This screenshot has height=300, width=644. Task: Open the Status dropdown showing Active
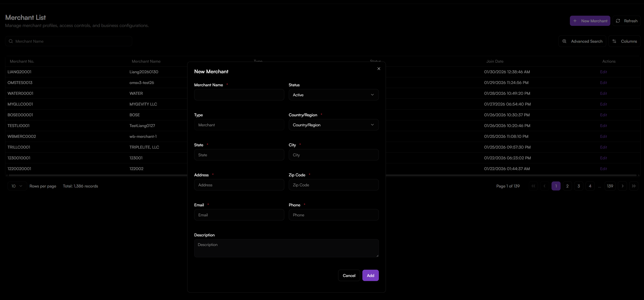pyautogui.click(x=333, y=95)
